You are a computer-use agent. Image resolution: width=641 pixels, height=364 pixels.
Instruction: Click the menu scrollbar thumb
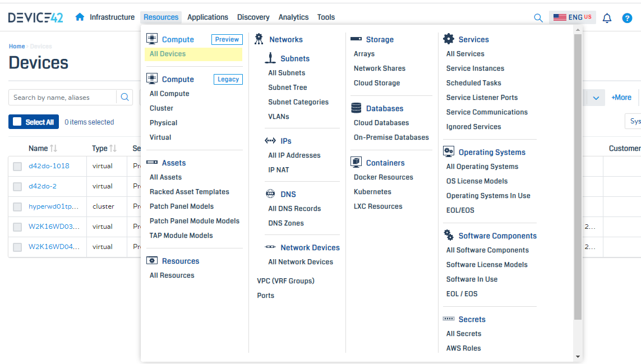578,177
